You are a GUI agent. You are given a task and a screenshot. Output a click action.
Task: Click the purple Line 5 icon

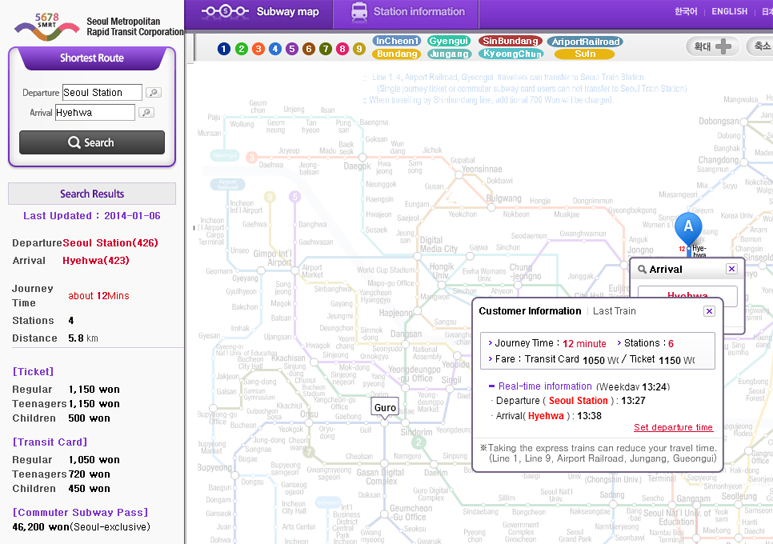[x=292, y=49]
